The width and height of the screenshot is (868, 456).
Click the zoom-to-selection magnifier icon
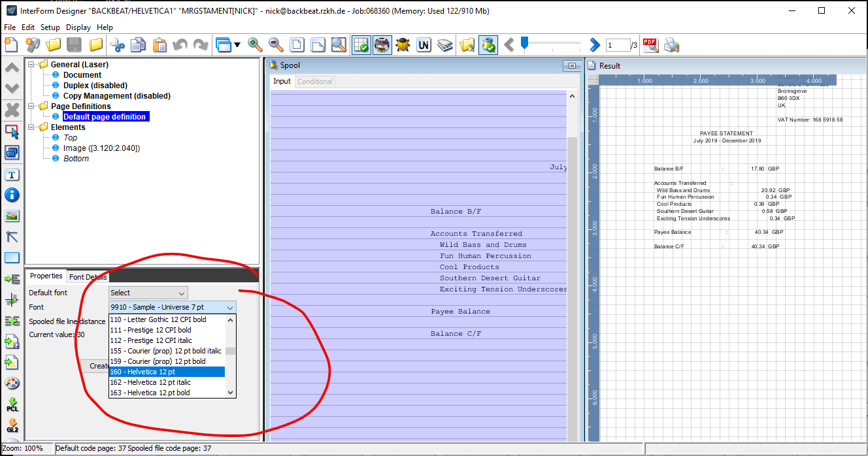pos(339,44)
